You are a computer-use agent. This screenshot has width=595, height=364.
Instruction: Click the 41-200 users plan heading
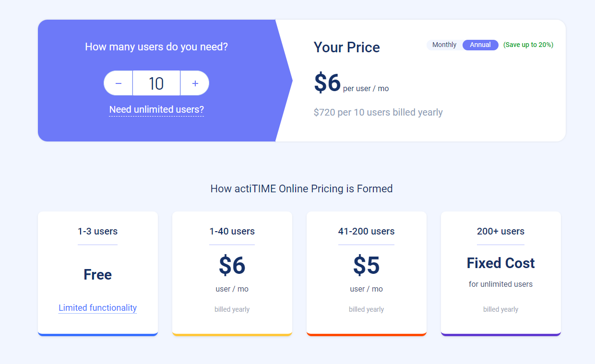tap(367, 231)
